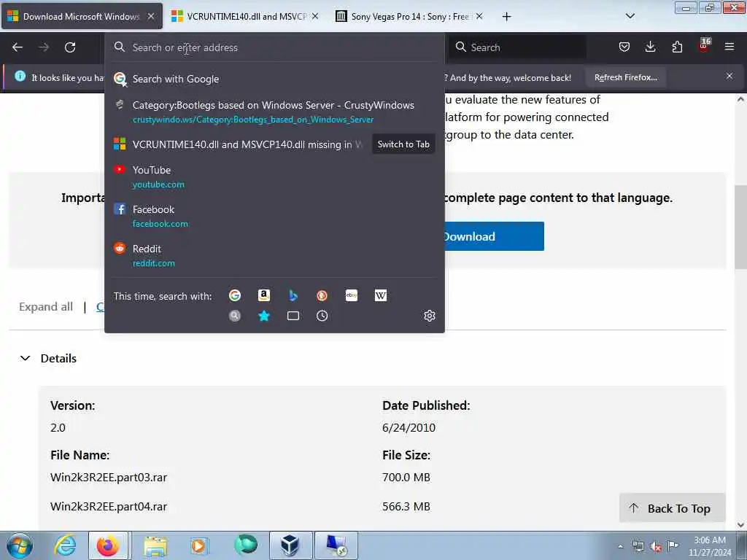
Task: Search open tabs using the tab icon
Action: 293,316
